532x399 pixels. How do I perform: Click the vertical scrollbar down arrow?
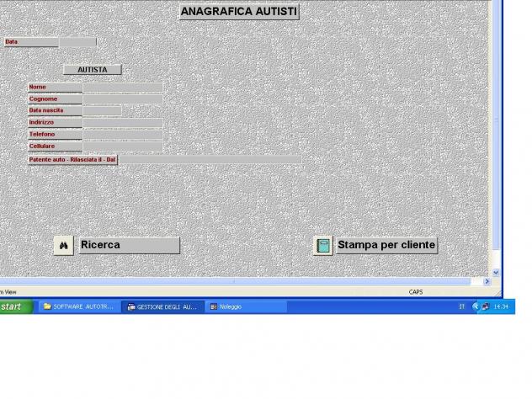tap(496, 273)
